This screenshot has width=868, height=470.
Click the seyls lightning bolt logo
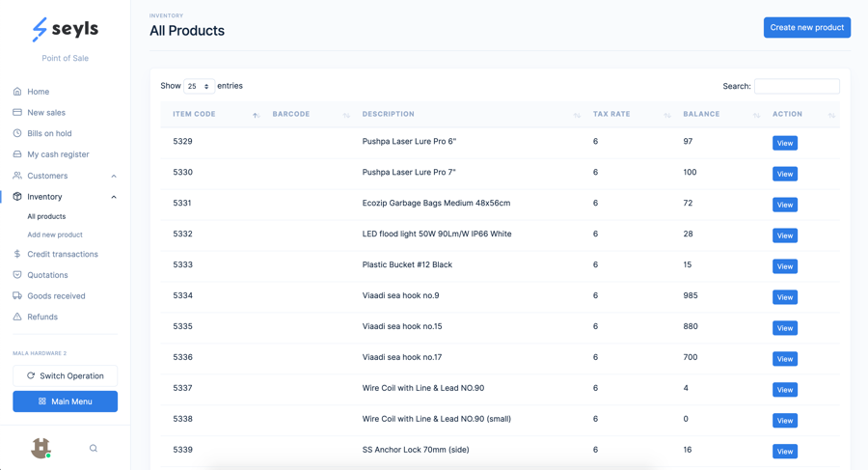(40, 29)
